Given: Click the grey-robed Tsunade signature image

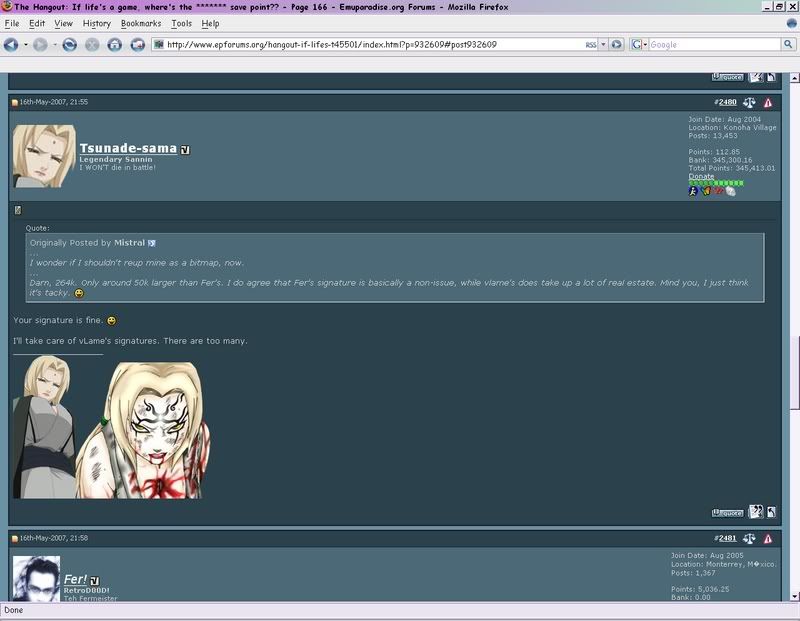Looking at the screenshot, I should click(44, 427).
